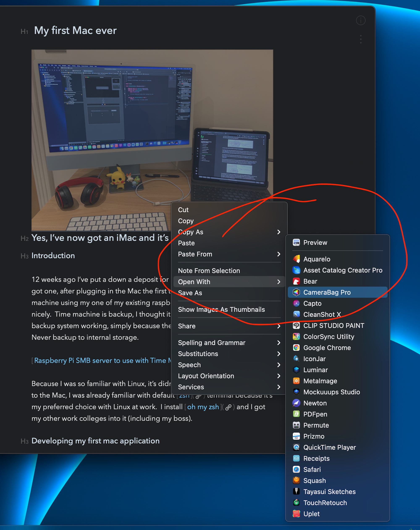Click the link icon after oh my zsh
Image resolution: width=420 pixels, height=530 pixels.
click(x=228, y=407)
